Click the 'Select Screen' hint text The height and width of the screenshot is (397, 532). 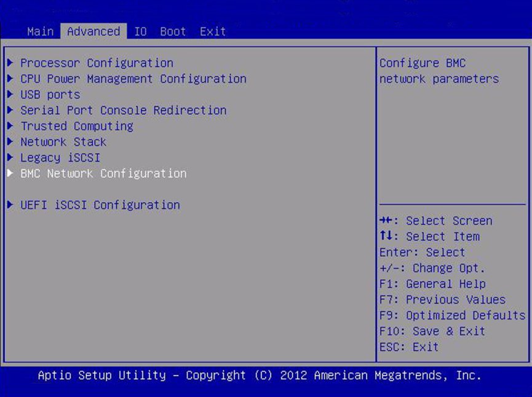point(449,221)
